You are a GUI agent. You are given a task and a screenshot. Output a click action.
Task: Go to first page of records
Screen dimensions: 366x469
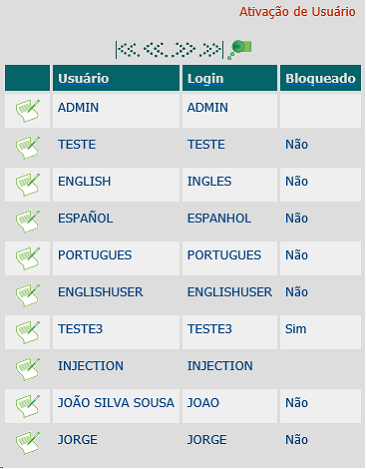coord(128,50)
